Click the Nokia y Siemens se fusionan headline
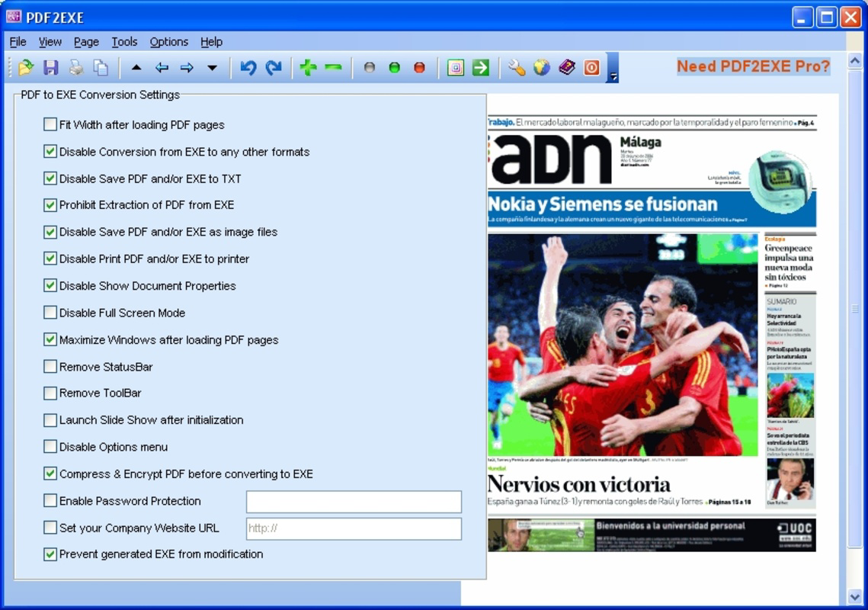Viewport: 868px width, 610px height. 602,204
